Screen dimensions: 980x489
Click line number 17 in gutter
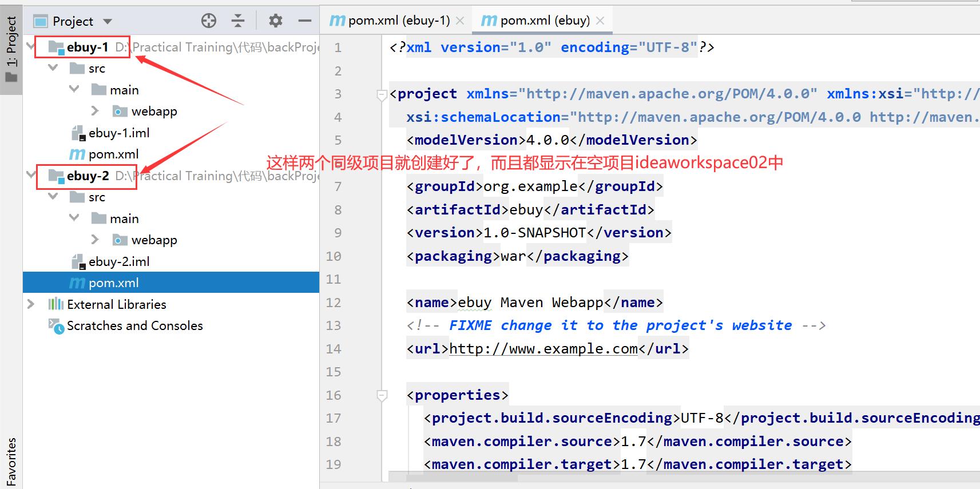[334, 418]
